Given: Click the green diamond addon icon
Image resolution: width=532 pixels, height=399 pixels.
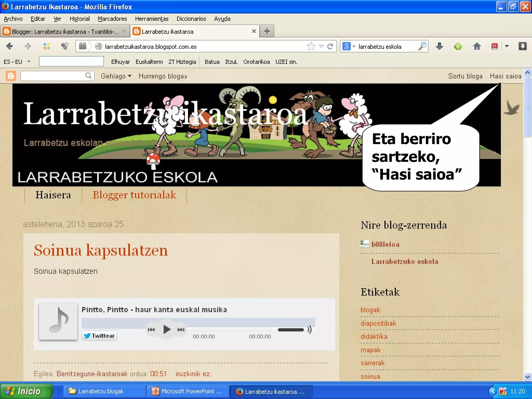Looking at the screenshot, I should click(458, 46).
